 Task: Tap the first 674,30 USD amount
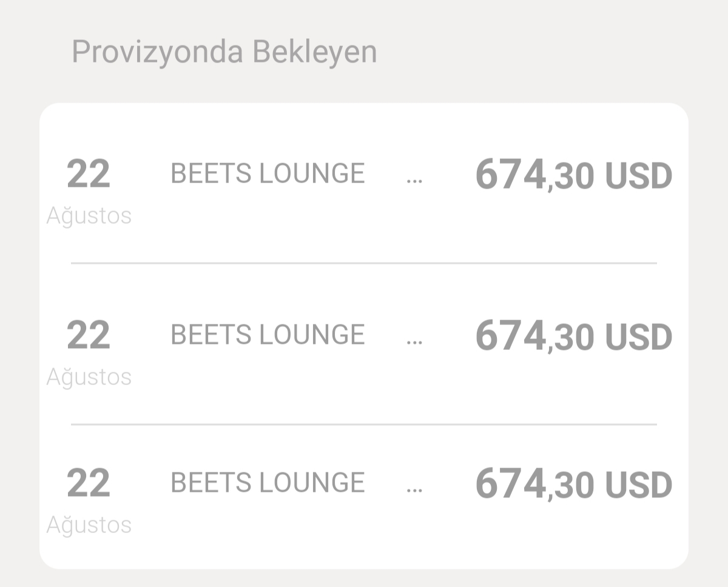tap(574, 175)
